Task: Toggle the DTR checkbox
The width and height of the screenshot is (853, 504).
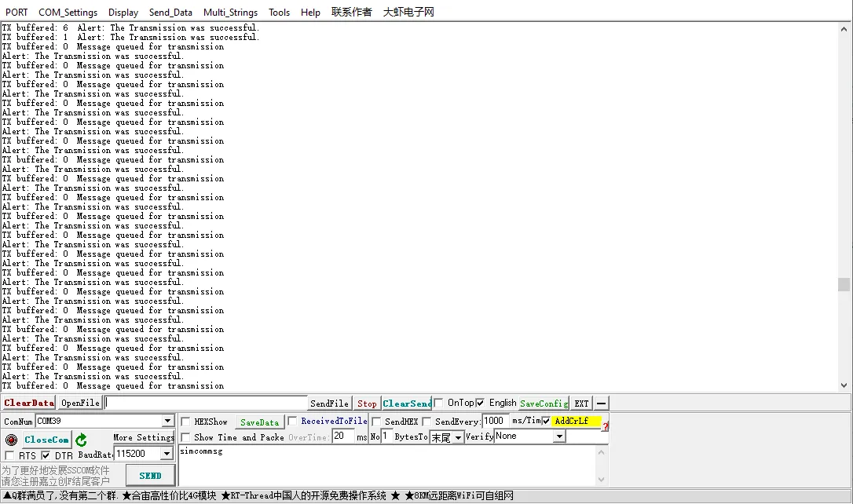Action: tap(46, 455)
